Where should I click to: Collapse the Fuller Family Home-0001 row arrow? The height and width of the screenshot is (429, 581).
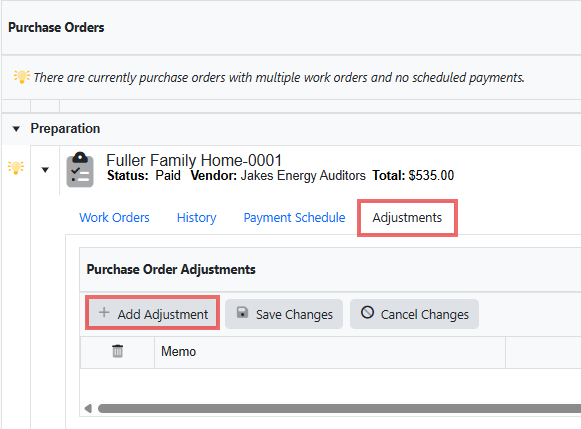[45, 170]
